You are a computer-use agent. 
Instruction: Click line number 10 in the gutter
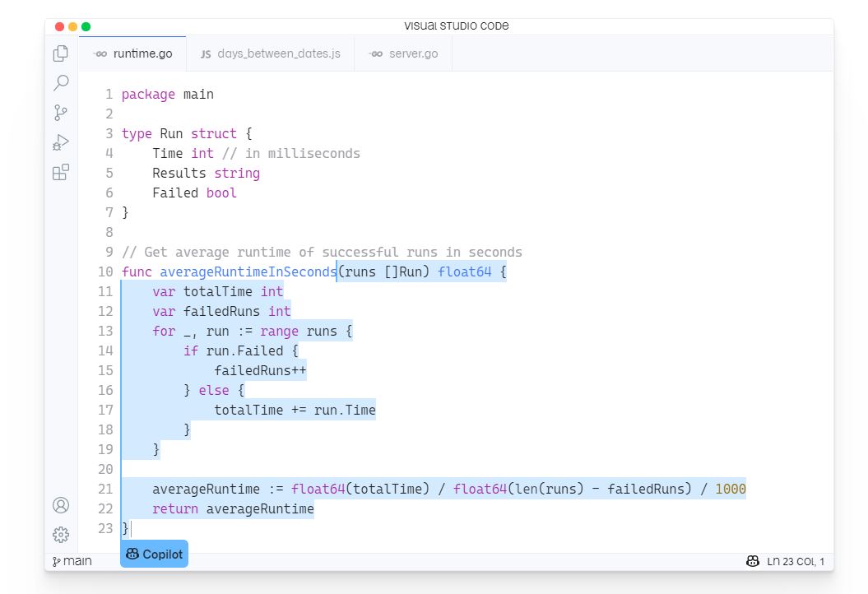[105, 271]
